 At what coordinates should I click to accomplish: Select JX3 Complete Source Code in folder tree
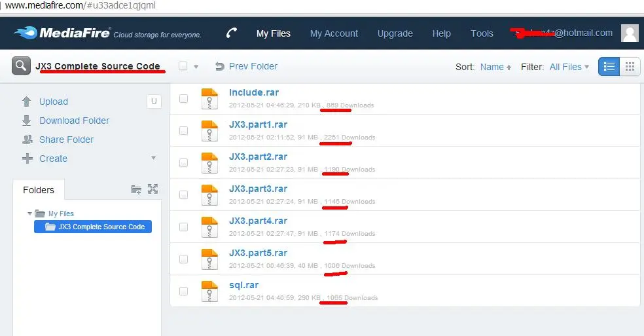(x=93, y=227)
